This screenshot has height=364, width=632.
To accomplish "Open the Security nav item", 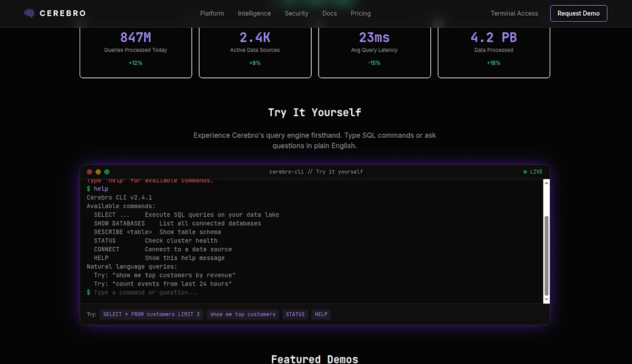I will click(297, 13).
